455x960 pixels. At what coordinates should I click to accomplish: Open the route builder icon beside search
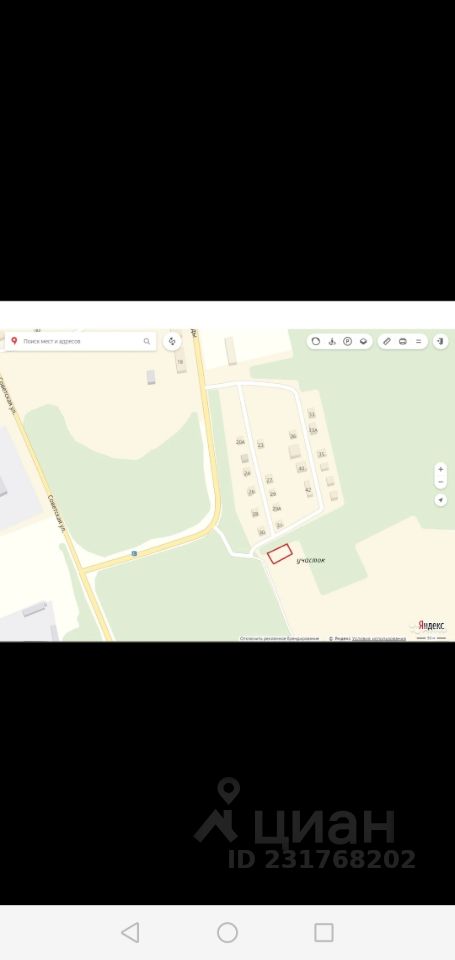172,341
